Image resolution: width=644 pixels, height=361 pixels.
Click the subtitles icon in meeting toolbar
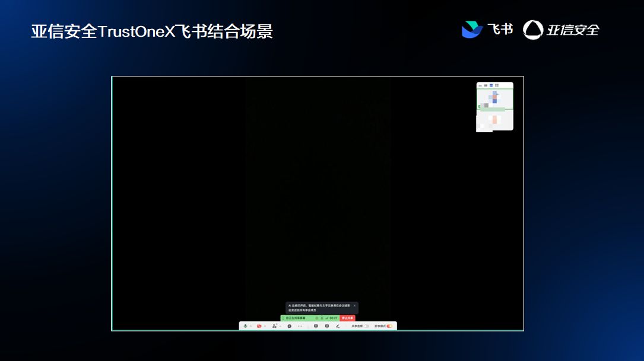click(326, 326)
